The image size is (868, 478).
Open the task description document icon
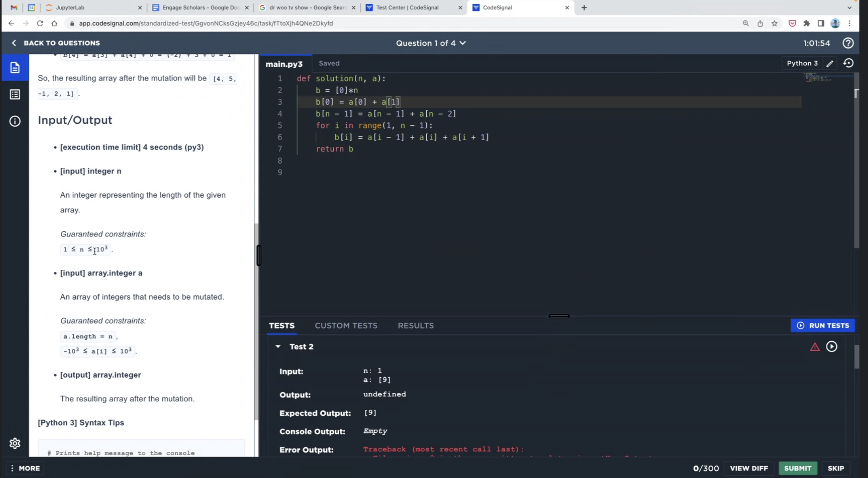(x=15, y=68)
